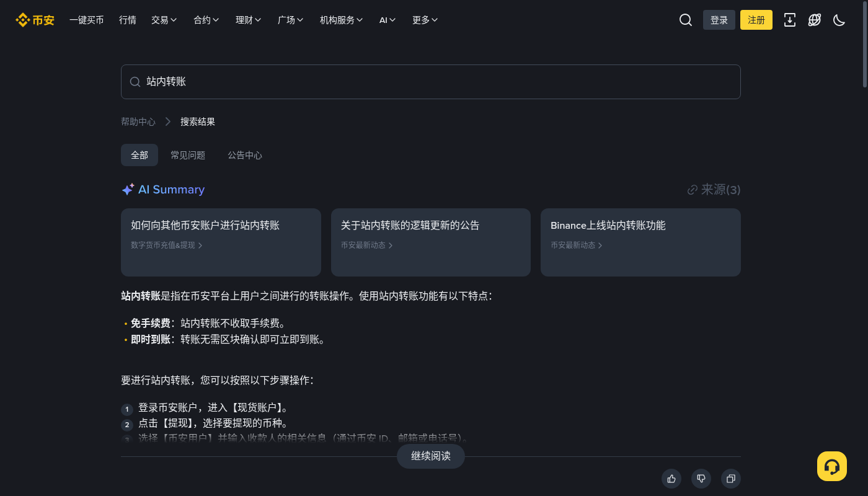Click the Binance 币安 logo
Image resolution: width=868 pixels, height=496 pixels.
35,20
